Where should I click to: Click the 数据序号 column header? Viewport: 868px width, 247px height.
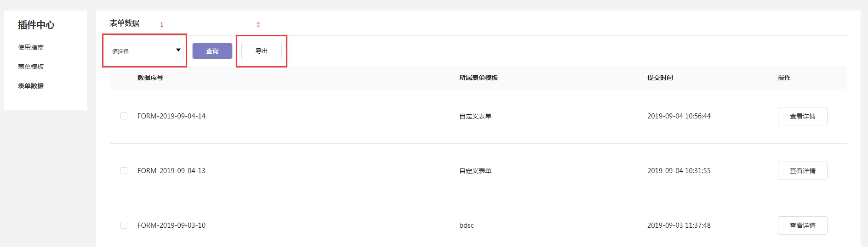pos(150,78)
